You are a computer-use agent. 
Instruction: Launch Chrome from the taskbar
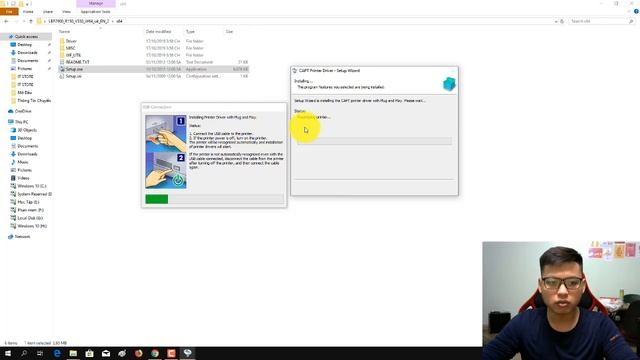pos(155,353)
